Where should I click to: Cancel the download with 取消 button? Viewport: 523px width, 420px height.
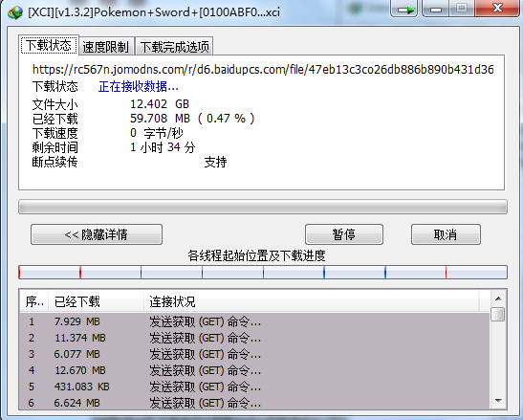446,234
